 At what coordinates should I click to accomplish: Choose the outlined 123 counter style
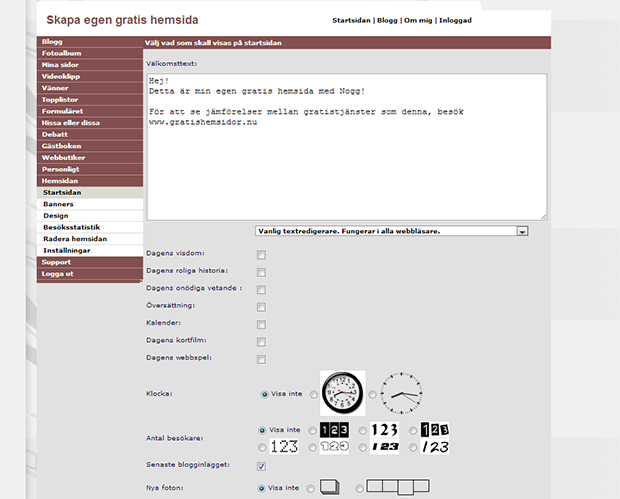point(334,447)
